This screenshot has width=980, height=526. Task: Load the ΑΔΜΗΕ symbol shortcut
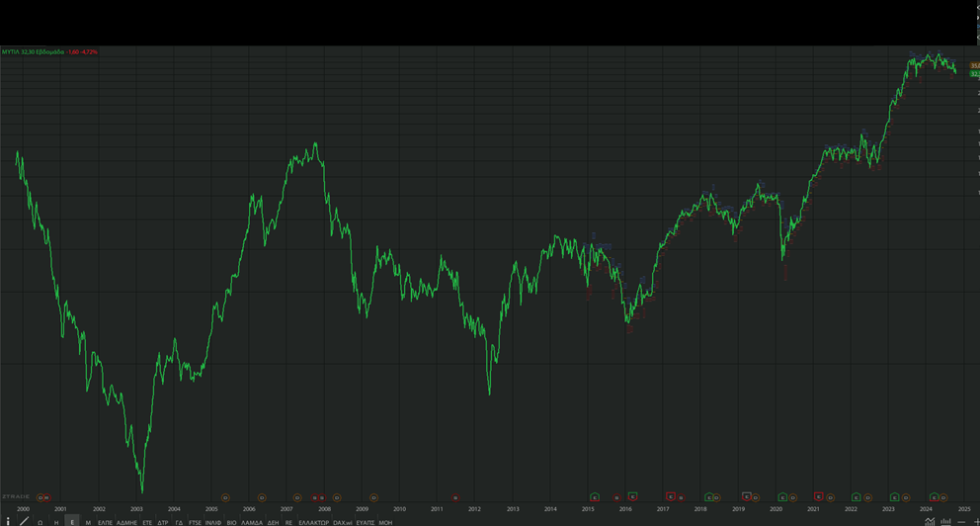coord(126,522)
